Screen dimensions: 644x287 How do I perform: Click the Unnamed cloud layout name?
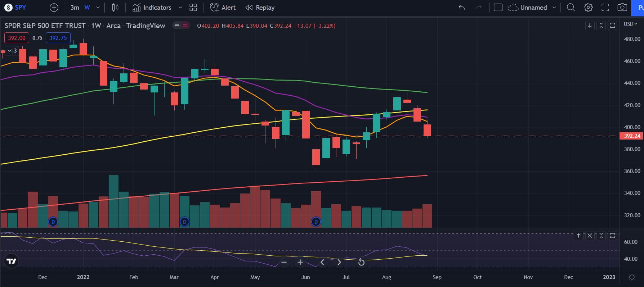tap(527, 8)
